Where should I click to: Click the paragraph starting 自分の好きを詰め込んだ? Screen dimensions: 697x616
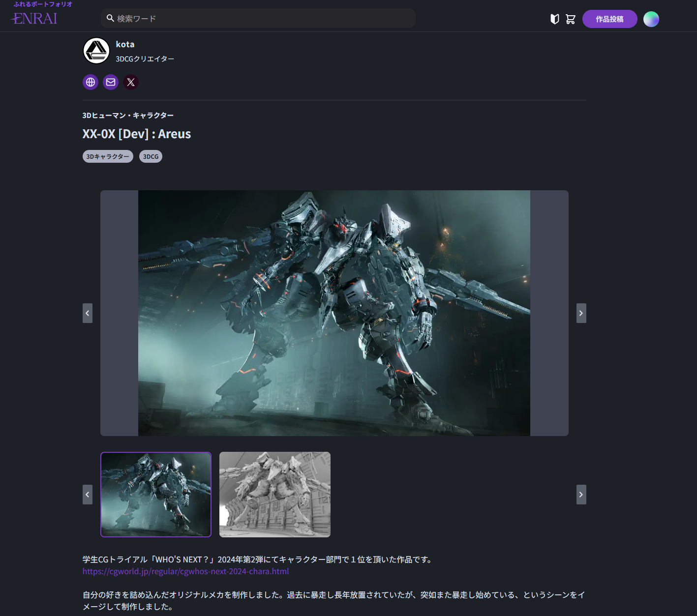pyautogui.click(x=334, y=601)
